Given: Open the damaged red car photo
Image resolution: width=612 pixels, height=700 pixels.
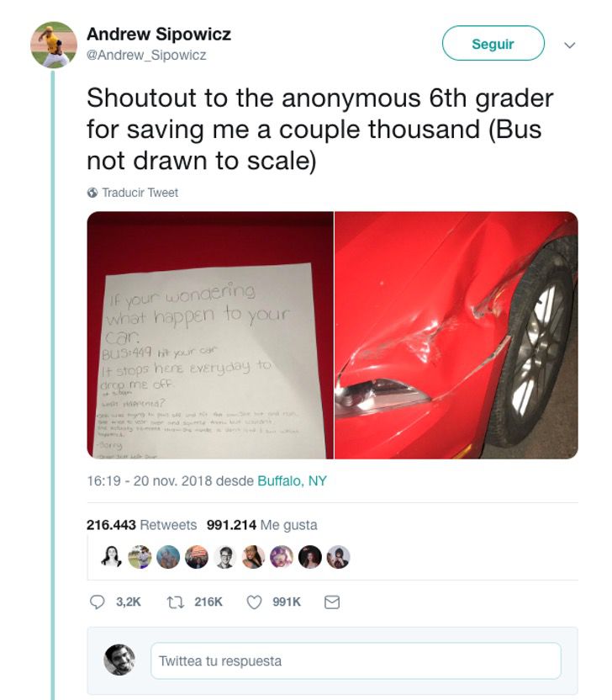Looking at the screenshot, I should (456, 335).
